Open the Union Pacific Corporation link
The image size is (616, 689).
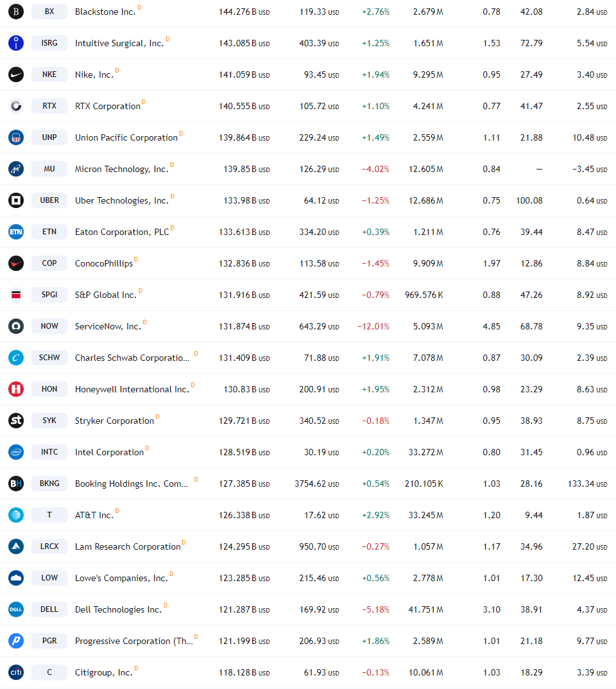point(126,137)
